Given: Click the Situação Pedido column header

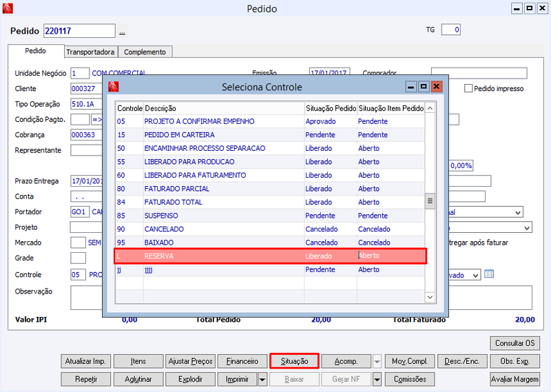Looking at the screenshot, I should (x=331, y=108).
